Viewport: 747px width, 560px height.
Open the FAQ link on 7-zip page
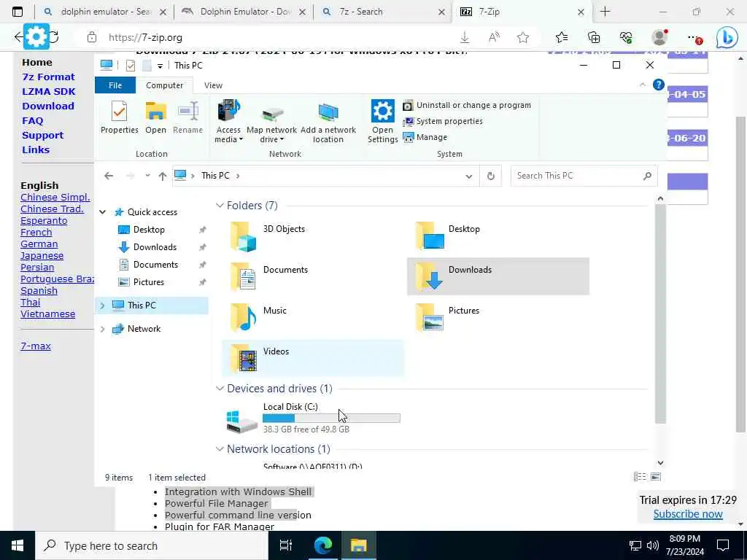click(32, 120)
